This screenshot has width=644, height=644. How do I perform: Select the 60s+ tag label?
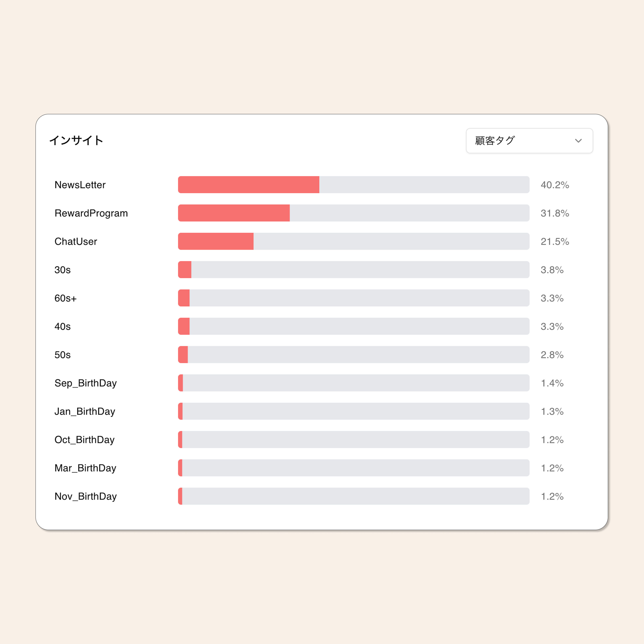click(66, 298)
